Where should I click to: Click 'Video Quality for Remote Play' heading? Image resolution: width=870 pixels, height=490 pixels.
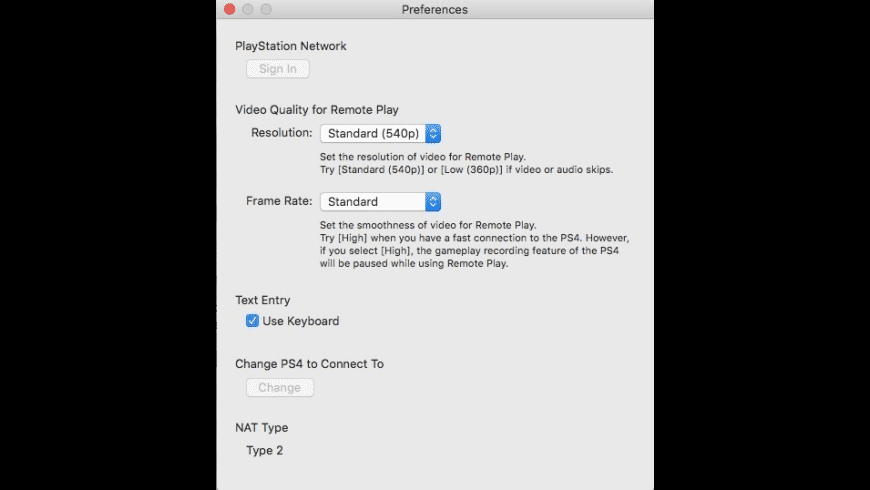pos(317,110)
